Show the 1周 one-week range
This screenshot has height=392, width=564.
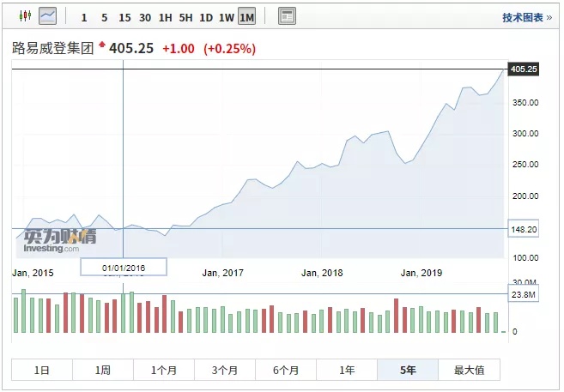(x=103, y=371)
